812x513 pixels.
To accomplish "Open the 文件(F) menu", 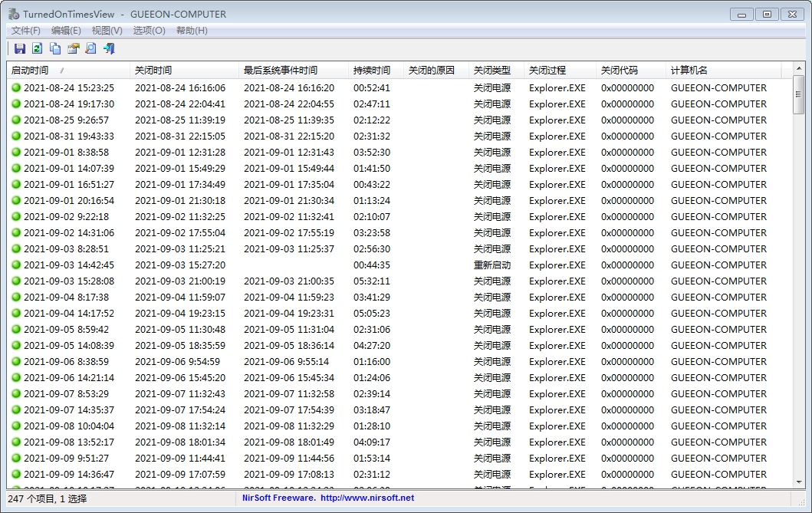I will tap(26, 31).
